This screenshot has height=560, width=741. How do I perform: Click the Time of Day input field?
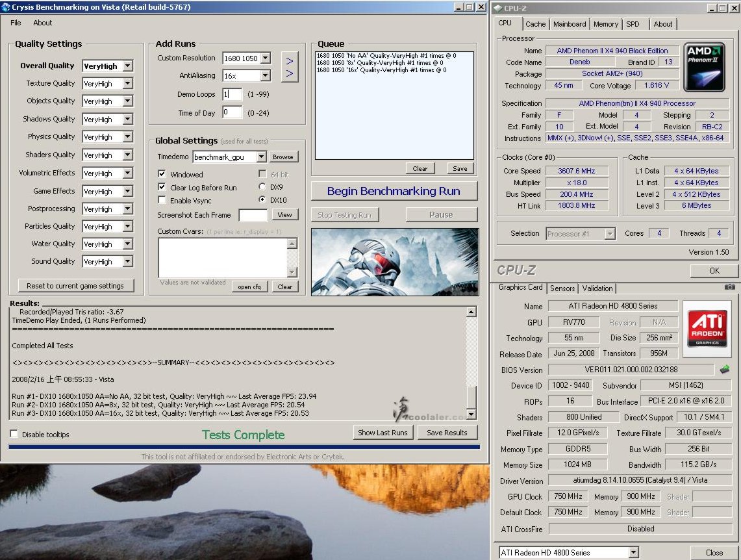(x=232, y=112)
